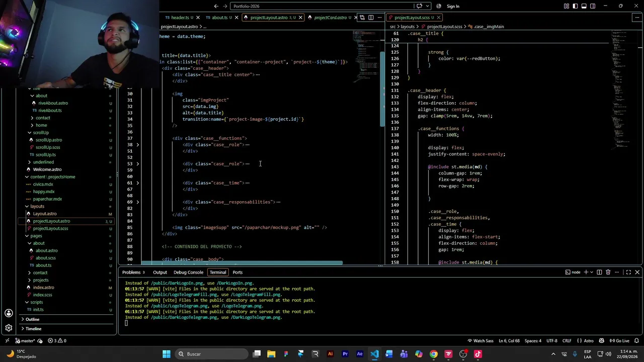Viewport: 644px width, 362px height.
Task: Split the projectLayout.astro editor right
Action: [x=371, y=18]
